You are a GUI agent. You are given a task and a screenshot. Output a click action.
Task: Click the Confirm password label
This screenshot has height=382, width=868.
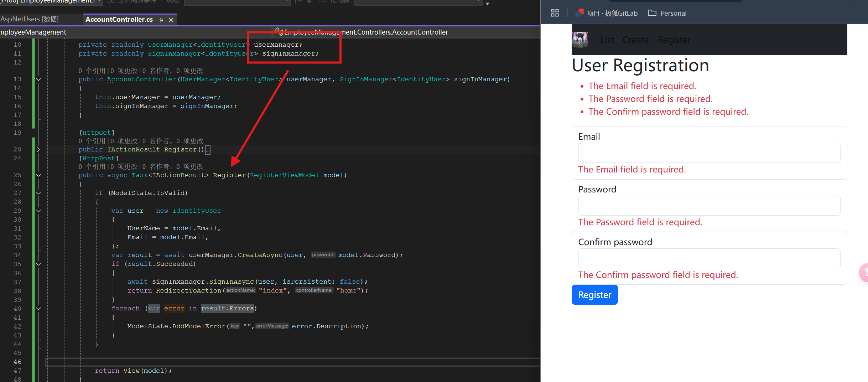[615, 242]
